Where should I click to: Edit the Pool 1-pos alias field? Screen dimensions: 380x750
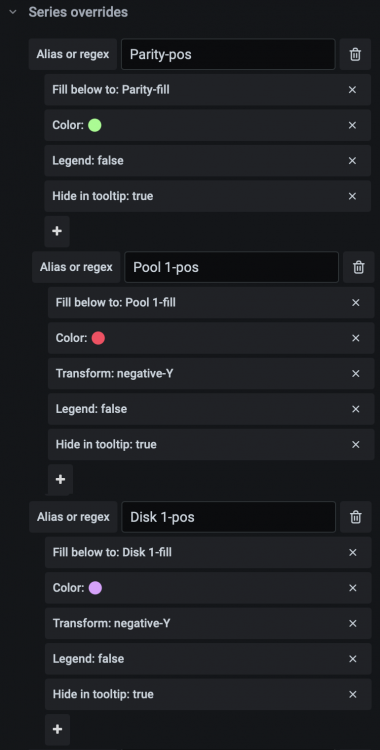(x=231, y=267)
